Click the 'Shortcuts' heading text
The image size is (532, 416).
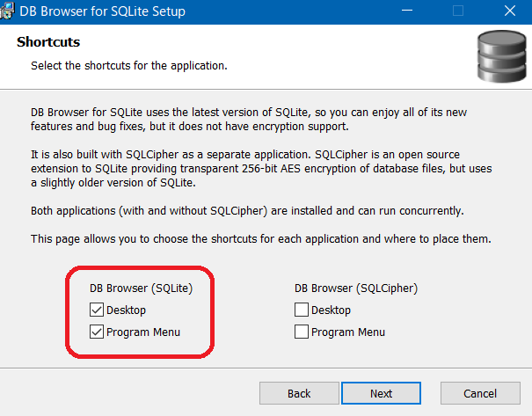(48, 42)
